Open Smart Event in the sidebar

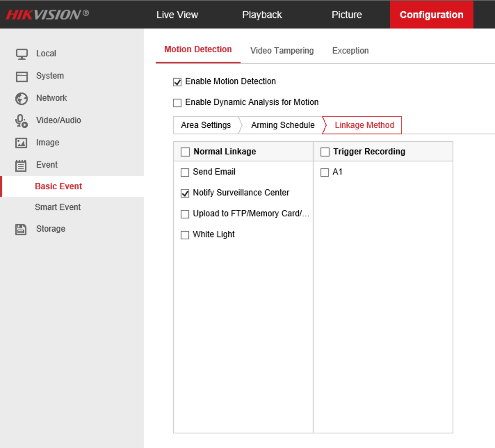tap(58, 207)
